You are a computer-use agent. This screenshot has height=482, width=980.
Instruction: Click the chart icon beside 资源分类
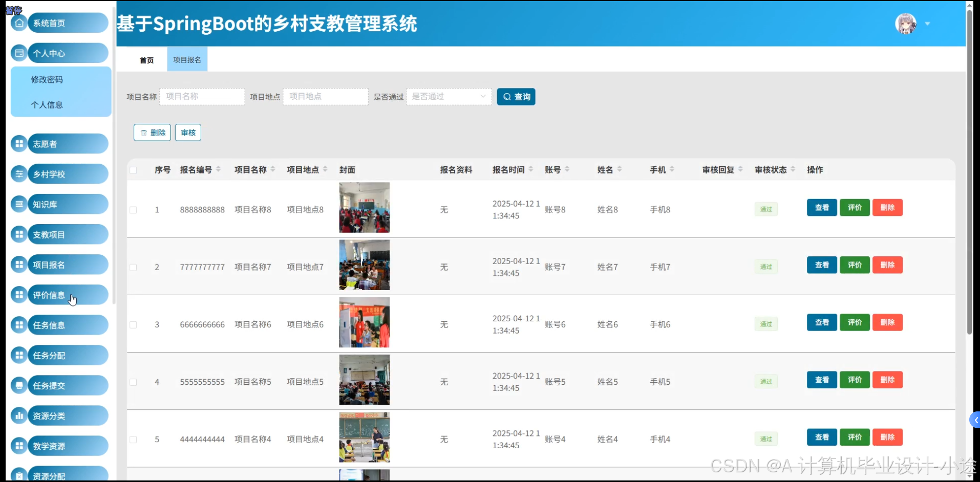(x=19, y=415)
